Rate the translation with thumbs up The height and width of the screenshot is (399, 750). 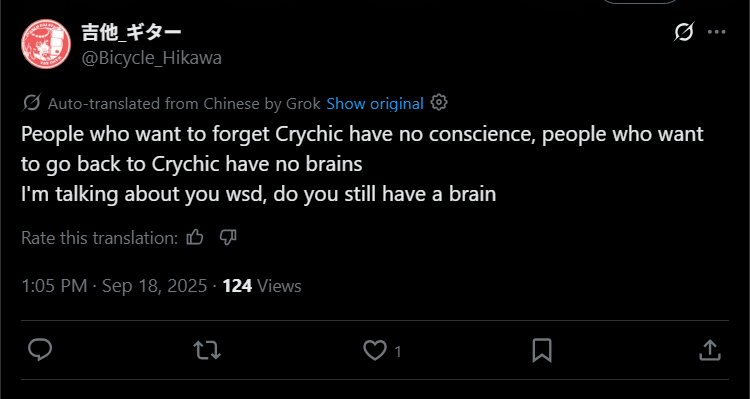(x=195, y=237)
